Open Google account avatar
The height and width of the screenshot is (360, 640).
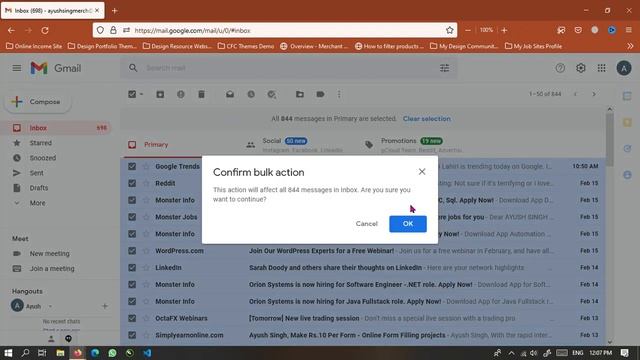624,68
